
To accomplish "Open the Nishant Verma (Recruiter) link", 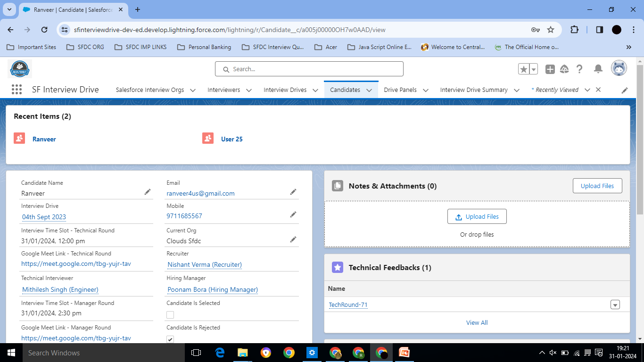I will coord(205,265).
